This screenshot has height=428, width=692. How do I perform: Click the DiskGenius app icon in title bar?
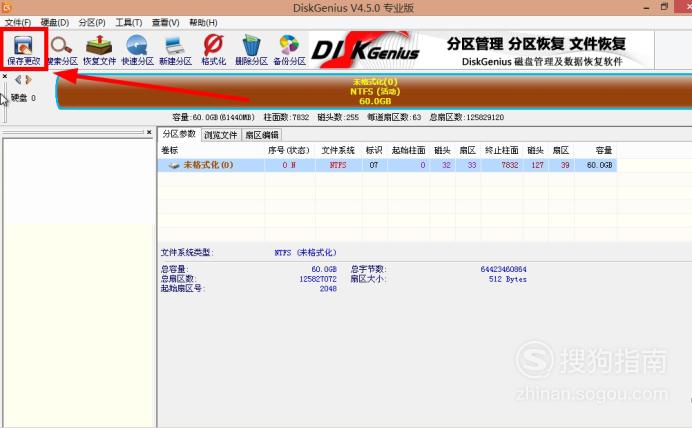tap(6, 7)
